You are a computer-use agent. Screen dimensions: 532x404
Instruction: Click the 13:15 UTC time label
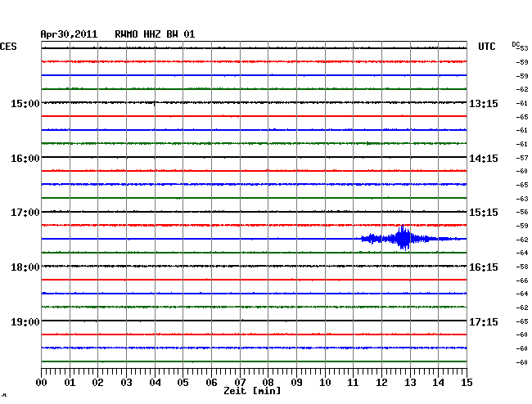coord(484,103)
